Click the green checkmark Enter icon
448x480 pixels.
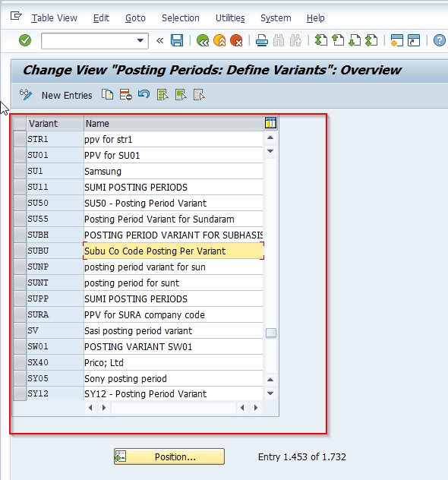[x=25, y=40]
